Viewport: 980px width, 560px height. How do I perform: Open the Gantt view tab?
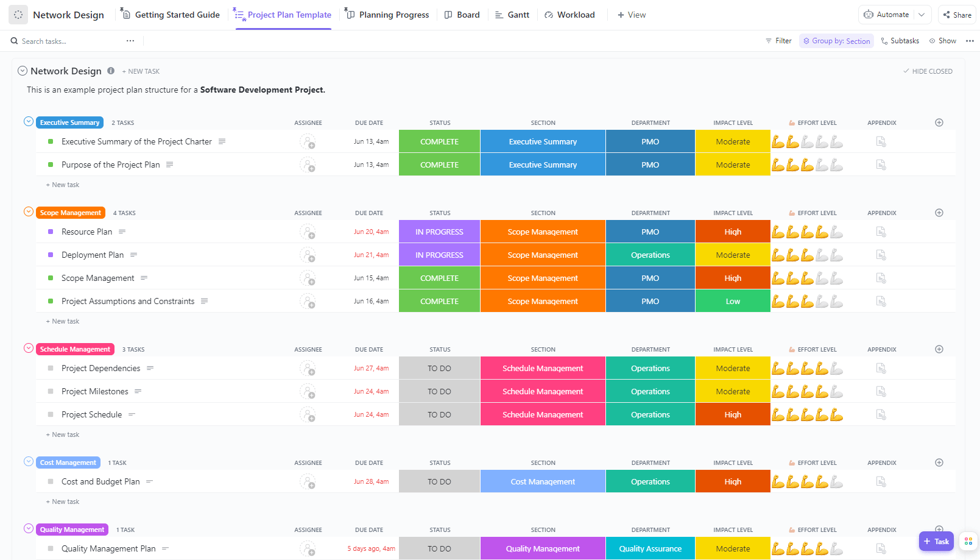click(x=512, y=14)
